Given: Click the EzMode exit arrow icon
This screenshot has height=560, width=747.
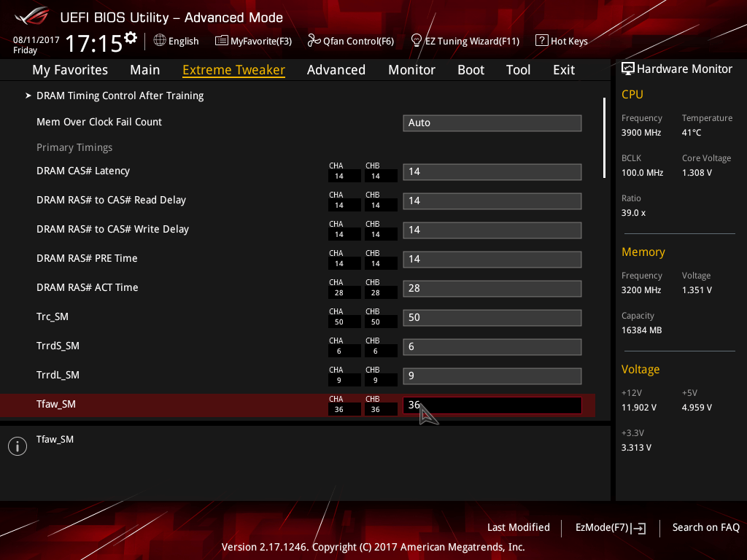Looking at the screenshot, I should point(639,528).
